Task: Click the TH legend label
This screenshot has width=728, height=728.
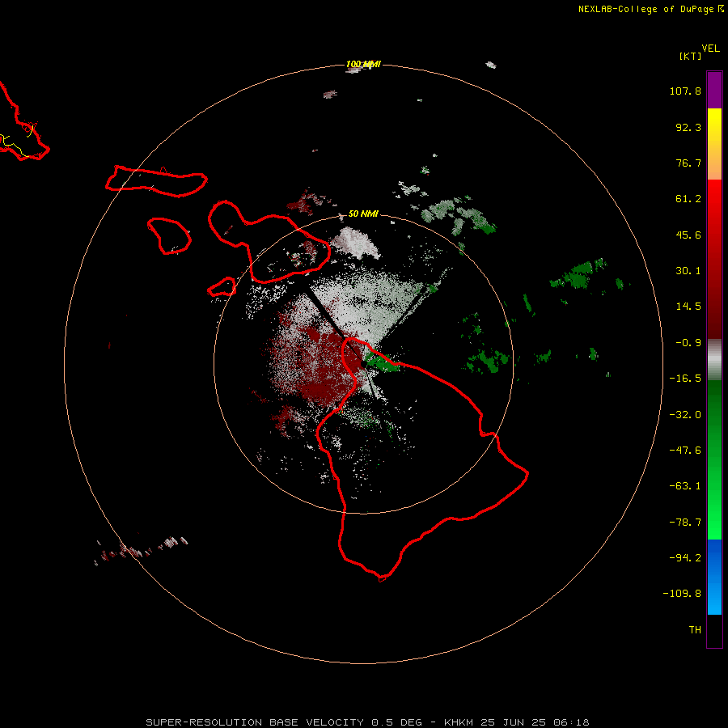Action: (x=695, y=630)
